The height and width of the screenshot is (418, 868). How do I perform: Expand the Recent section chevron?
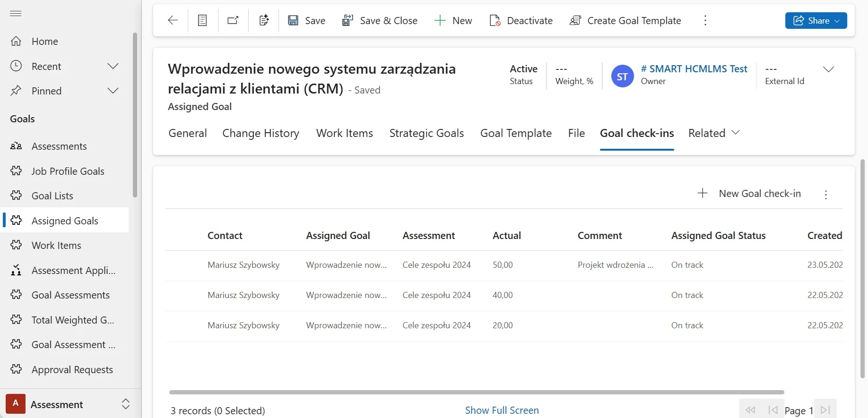pos(113,66)
